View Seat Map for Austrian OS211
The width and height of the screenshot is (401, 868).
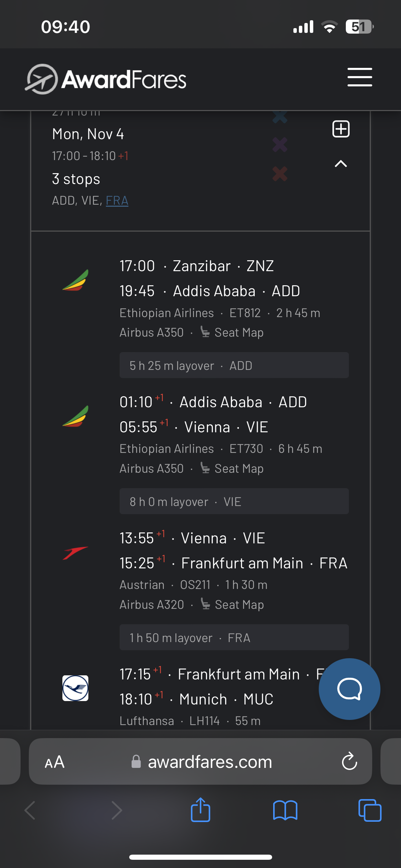pyautogui.click(x=232, y=605)
